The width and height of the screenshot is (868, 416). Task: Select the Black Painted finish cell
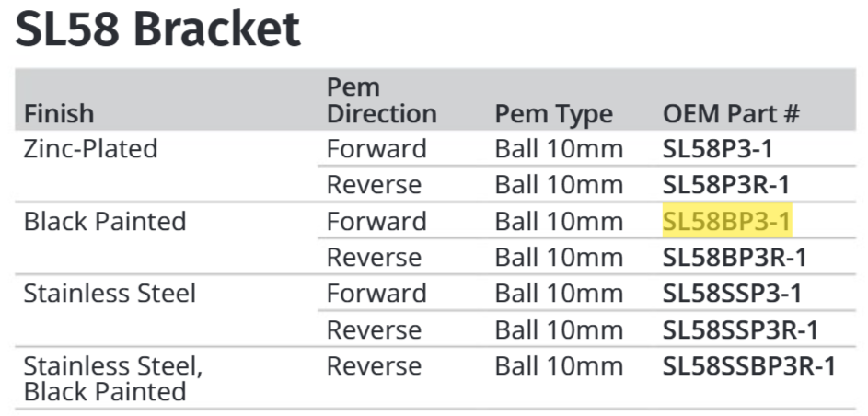pos(105,221)
